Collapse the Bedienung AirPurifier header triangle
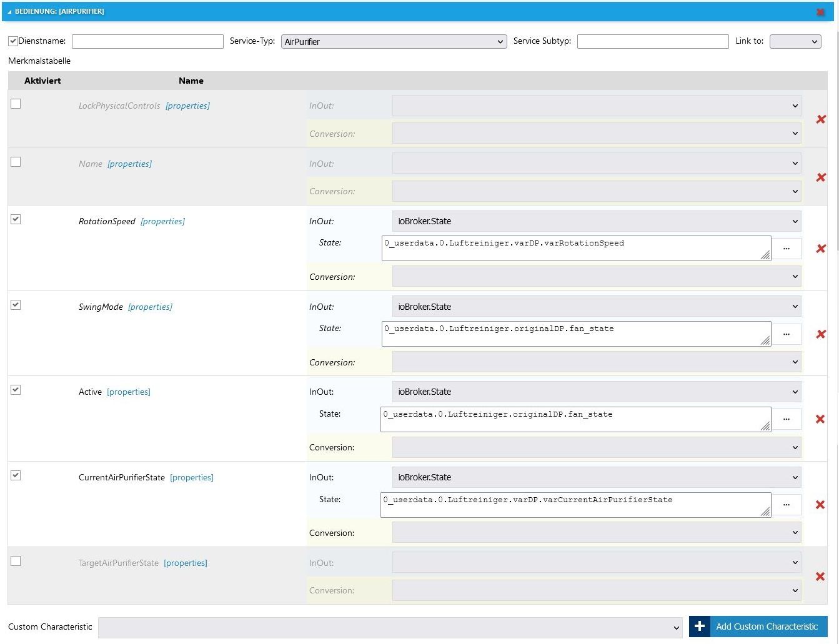Image resolution: width=839 pixels, height=644 pixels. 9,12
